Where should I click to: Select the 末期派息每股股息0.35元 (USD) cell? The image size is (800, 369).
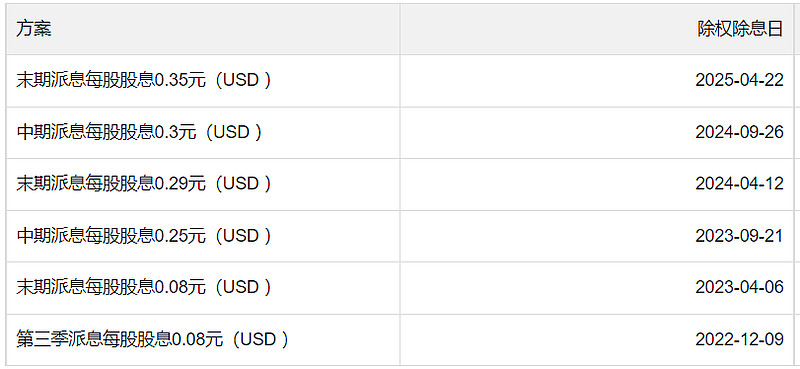[x=203, y=81]
